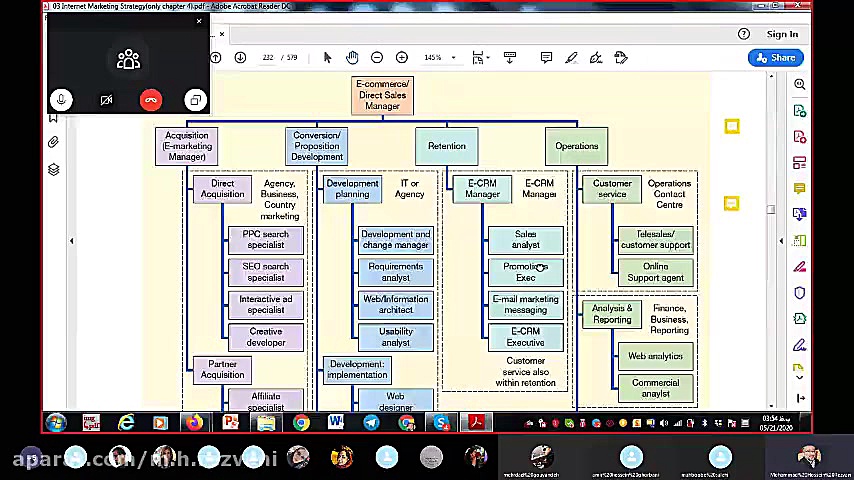Close the open document tab
The image size is (854, 480).
tap(222, 34)
